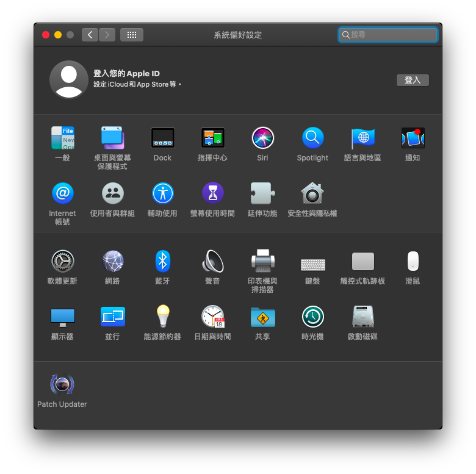Open Spotlight preferences icon
Image resolution: width=476 pixels, height=474 pixels.
pos(312,138)
